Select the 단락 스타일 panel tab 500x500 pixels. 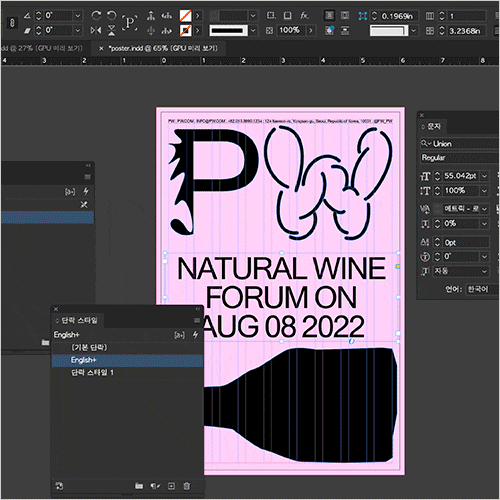tap(79, 320)
